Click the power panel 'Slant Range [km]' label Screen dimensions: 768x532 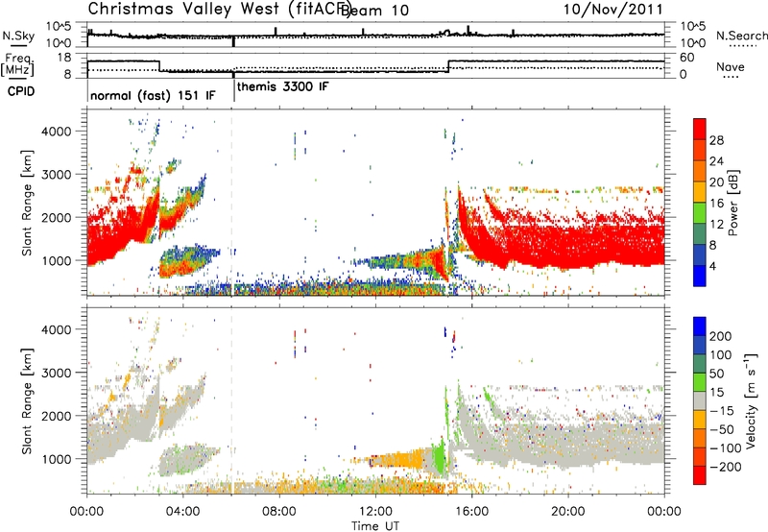point(27,203)
